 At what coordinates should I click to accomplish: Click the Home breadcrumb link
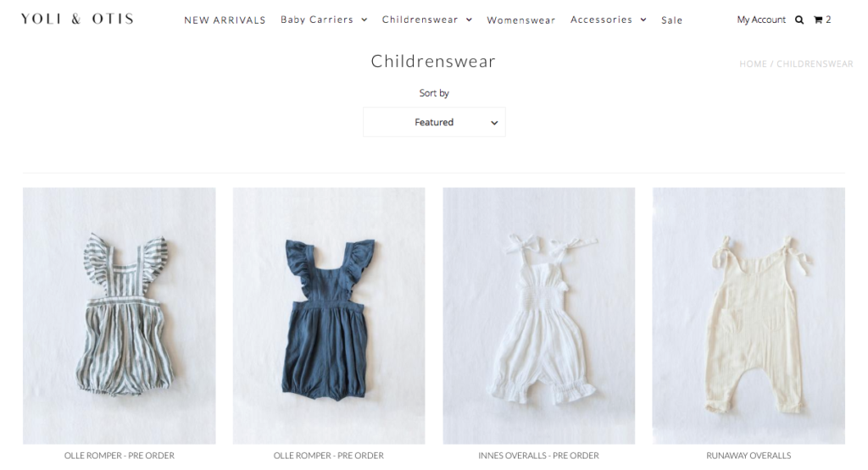[753, 64]
